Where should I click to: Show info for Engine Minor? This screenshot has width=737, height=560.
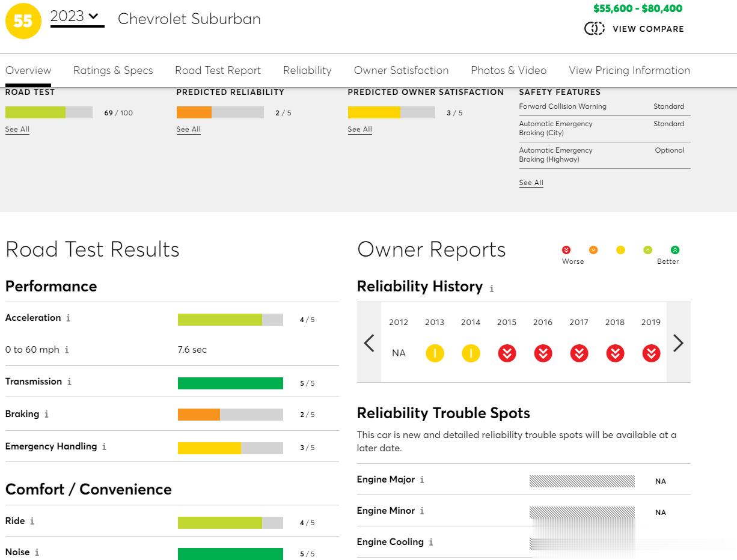point(422,511)
